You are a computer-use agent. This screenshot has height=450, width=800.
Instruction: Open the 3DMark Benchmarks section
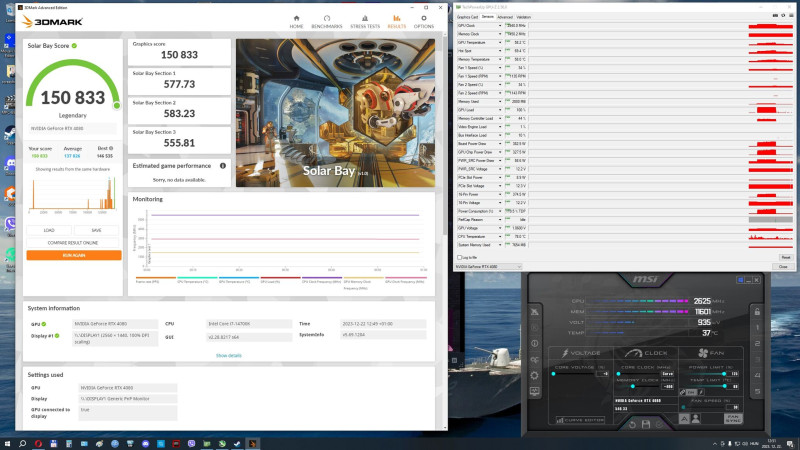327,21
